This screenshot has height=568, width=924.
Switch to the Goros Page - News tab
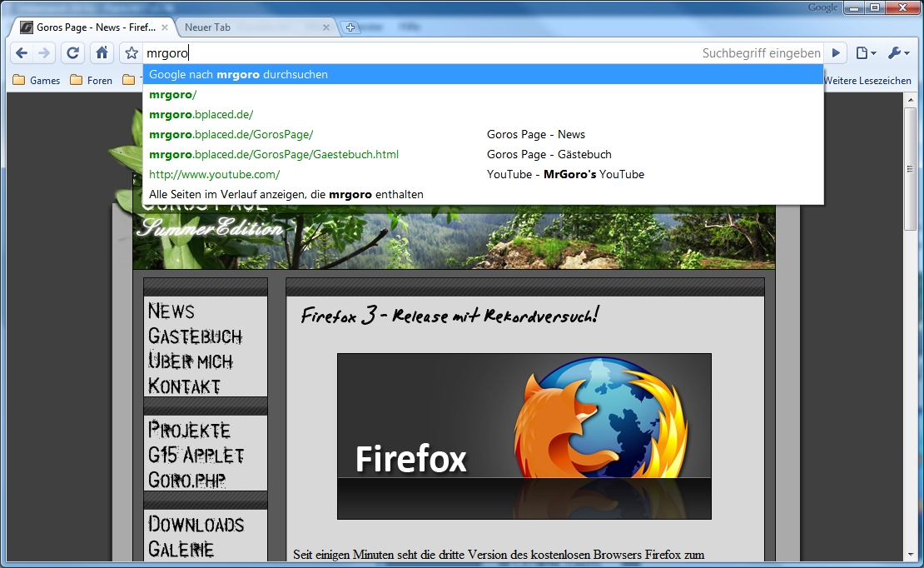(x=92, y=27)
